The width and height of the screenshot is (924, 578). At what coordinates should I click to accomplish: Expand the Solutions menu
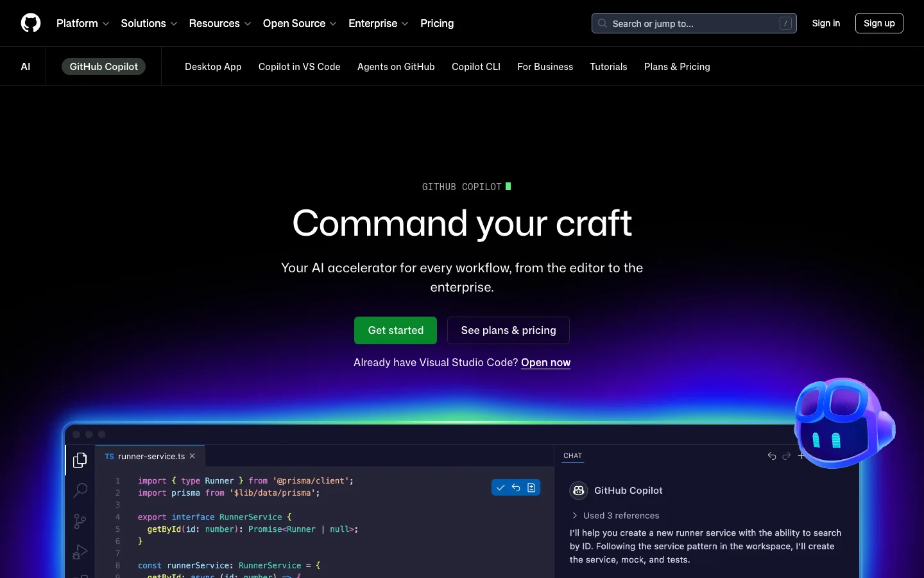pos(149,23)
